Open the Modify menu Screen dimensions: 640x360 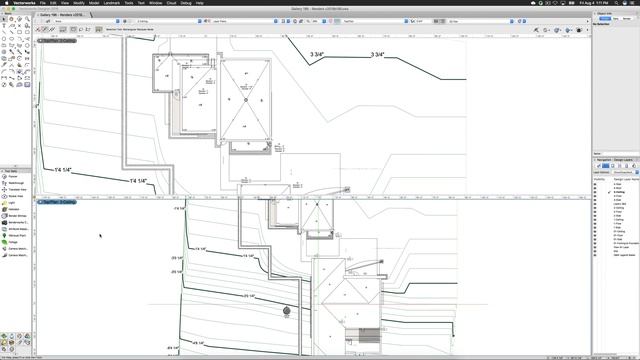pos(78,3)
